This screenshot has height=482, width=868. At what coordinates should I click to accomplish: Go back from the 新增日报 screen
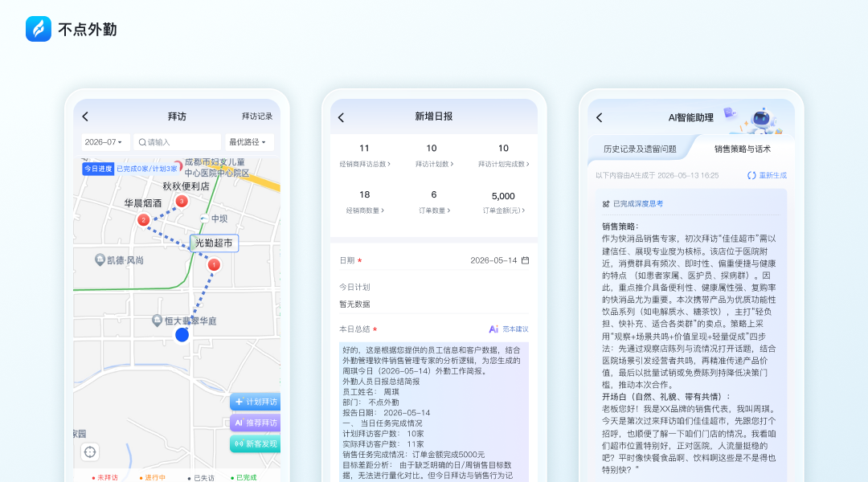click(x=341, y=117)
